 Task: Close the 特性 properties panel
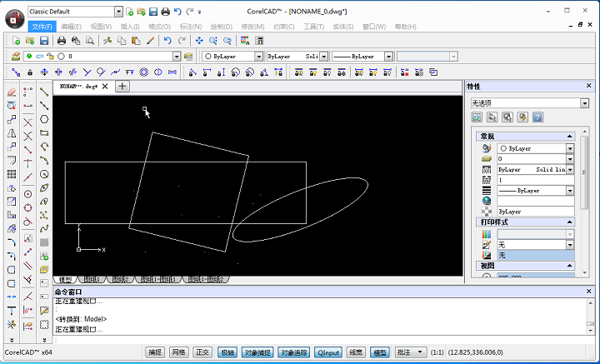point(588,86)
